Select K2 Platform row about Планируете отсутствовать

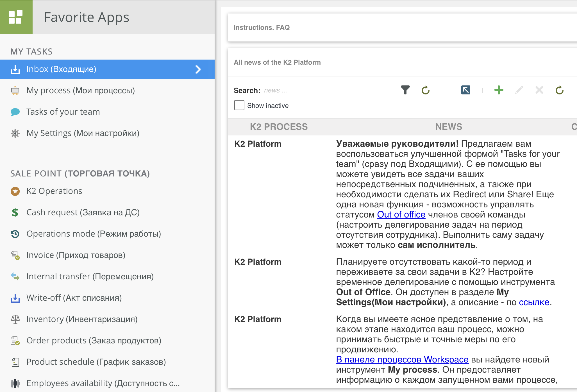(x=258, y=262)
